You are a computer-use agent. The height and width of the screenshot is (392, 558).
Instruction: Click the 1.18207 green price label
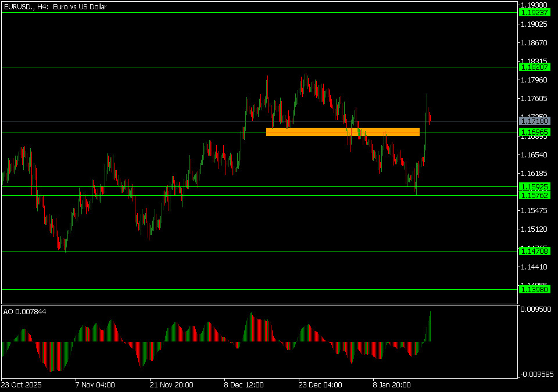[x=534, y=67]
